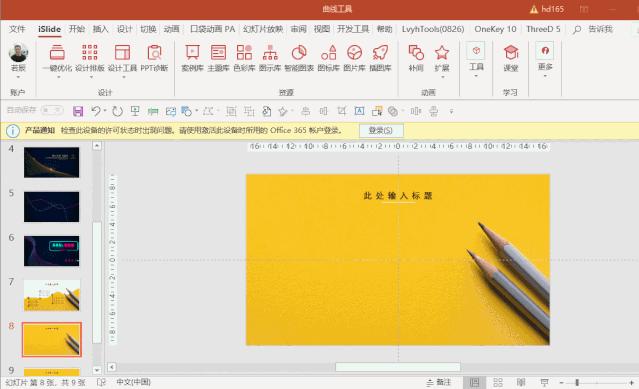Switch to normal view in status bar
The image size is (639, 389).
click(474, 382)
